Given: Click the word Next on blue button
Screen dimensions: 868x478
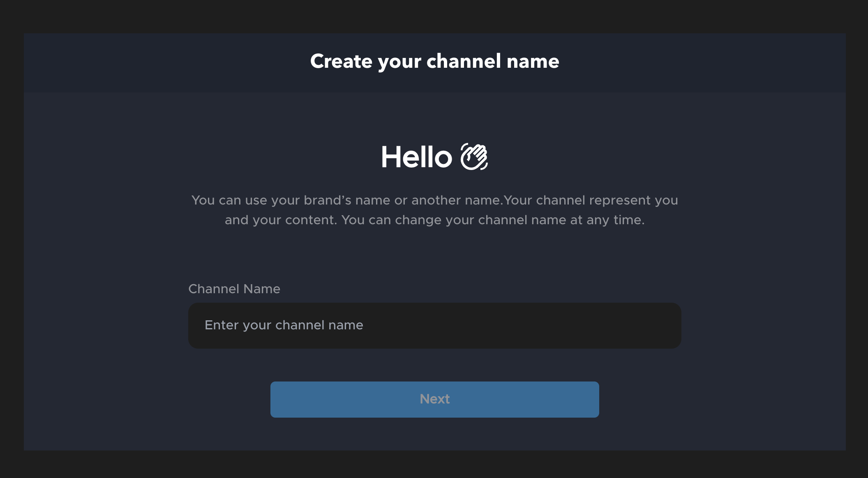Looking at the screenshot, I should [x=434, y=399].
